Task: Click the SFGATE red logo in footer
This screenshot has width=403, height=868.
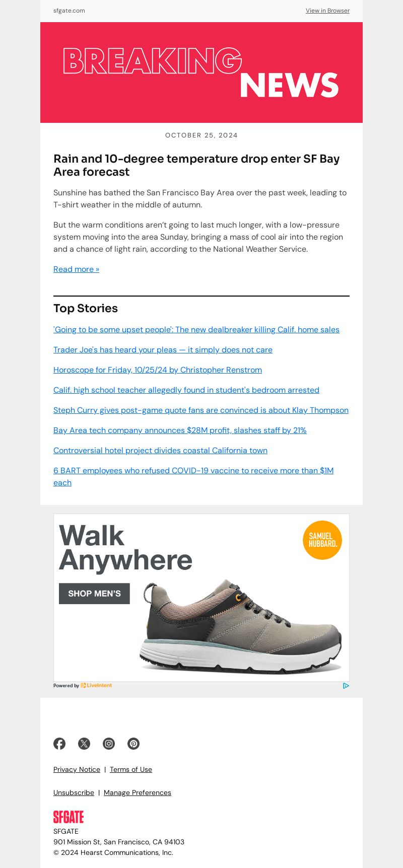Action: pyautogui.click(x=69, y=817)
